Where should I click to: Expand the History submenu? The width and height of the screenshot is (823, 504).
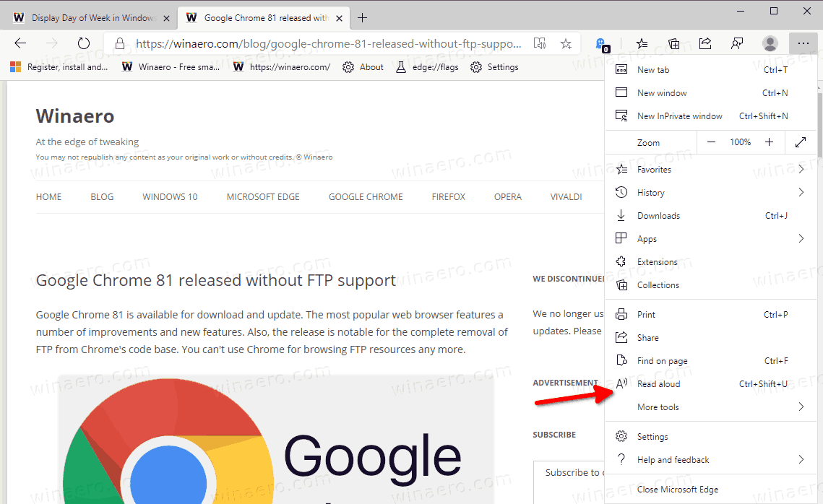point(650,192)
